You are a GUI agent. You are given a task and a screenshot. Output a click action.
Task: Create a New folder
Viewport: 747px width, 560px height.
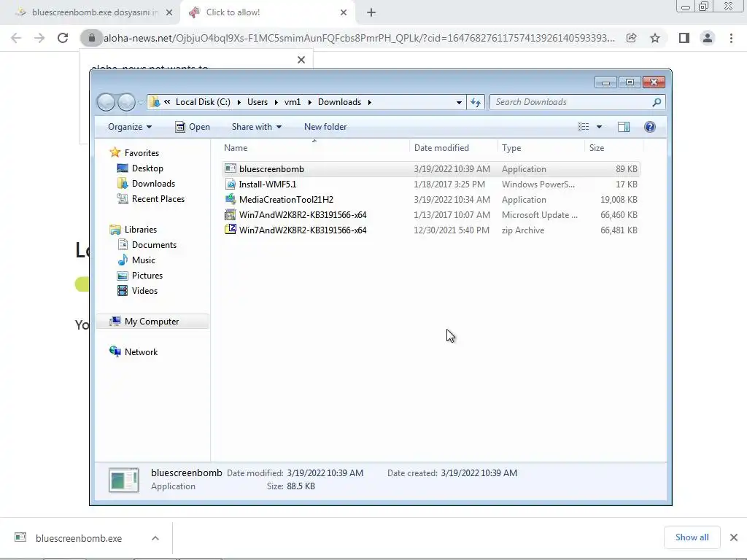coord(325,127)
